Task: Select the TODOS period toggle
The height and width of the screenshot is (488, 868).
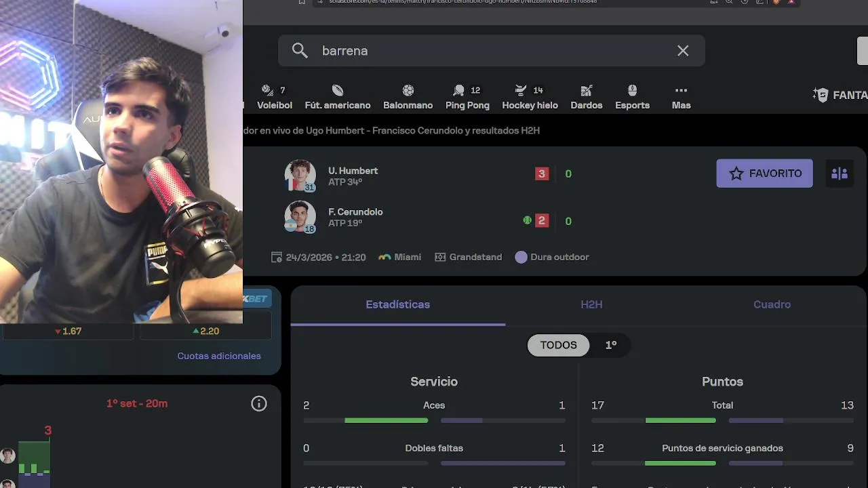Action: (558, 345)
